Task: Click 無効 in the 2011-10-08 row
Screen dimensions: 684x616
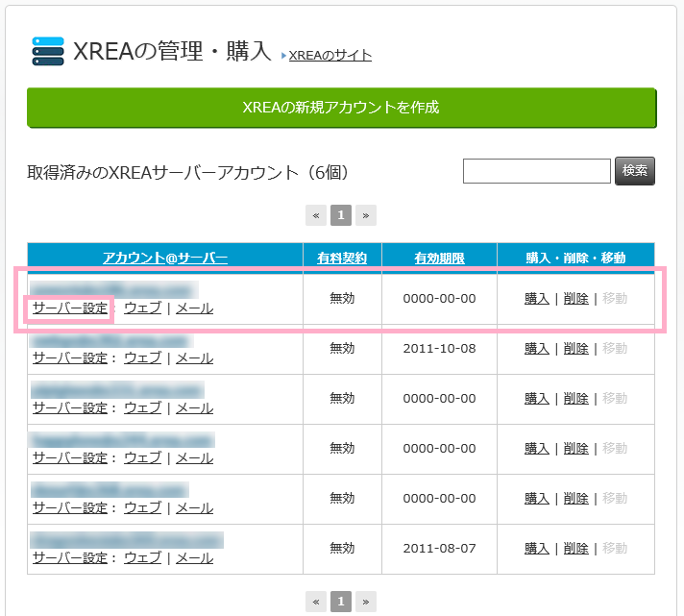Action: tap(342, 349)
